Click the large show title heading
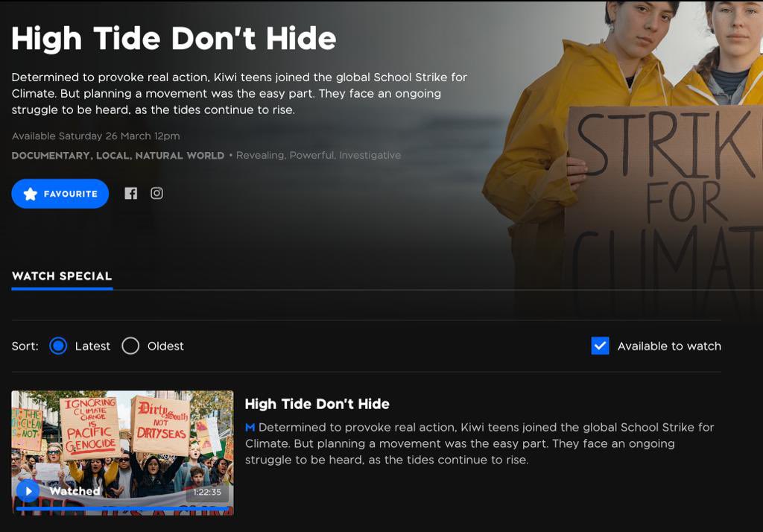The image size is (763, 532). (174, 39)
